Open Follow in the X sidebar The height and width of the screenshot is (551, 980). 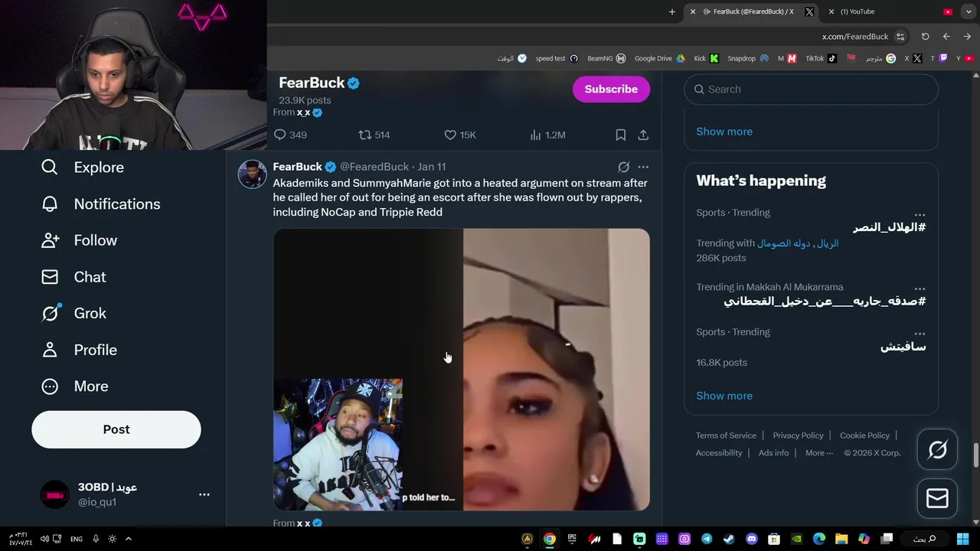79,240
